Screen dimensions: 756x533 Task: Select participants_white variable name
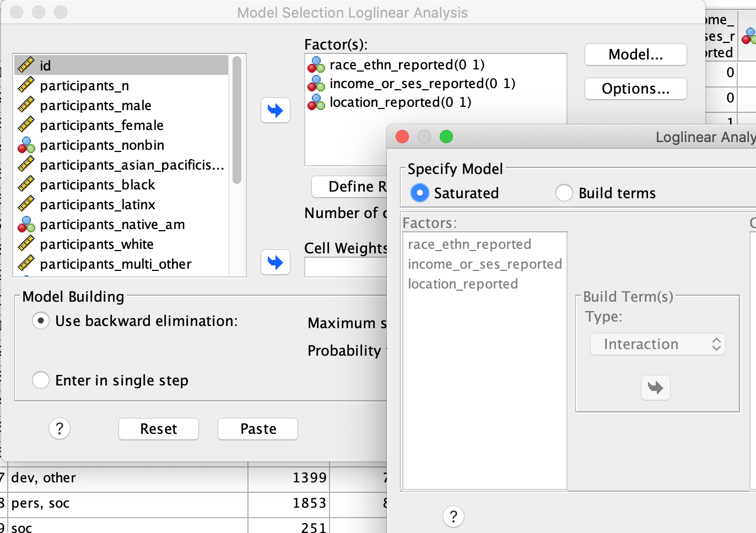96,244
